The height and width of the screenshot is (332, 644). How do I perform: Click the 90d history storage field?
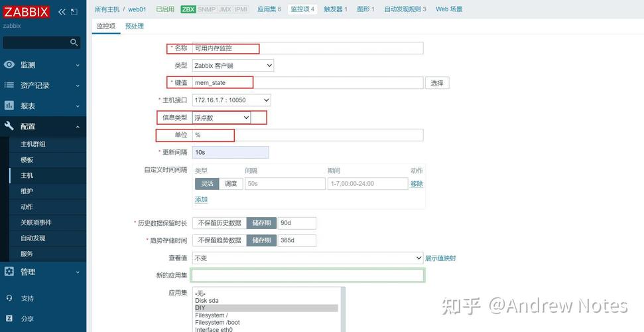(297, 223)
